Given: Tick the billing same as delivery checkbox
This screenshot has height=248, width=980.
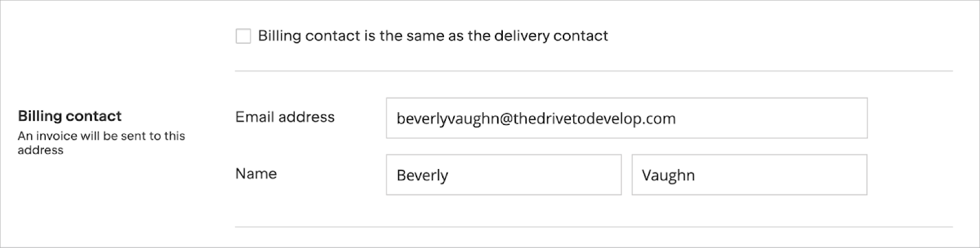Looking at the screenshot, I should [243, 36].
